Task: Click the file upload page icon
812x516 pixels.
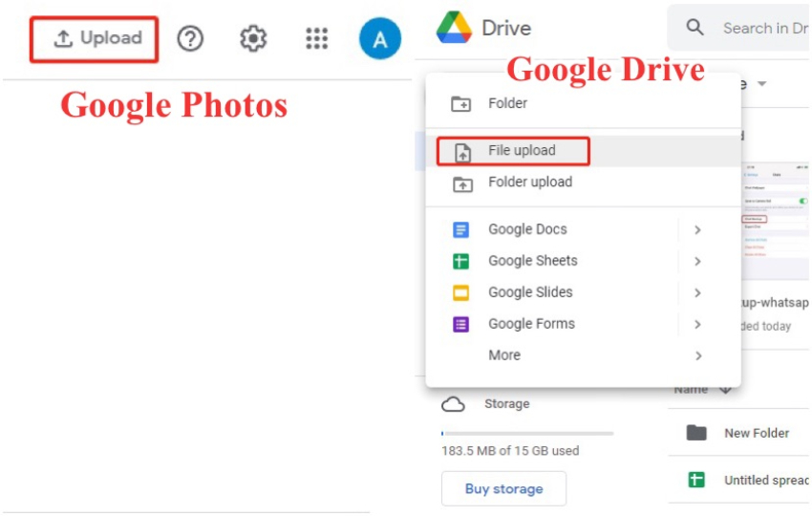Action: (x=462, y=153)
